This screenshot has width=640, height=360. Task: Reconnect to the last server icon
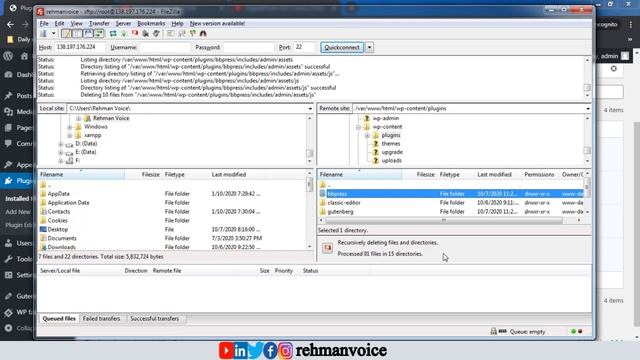[x=156, y=33]
